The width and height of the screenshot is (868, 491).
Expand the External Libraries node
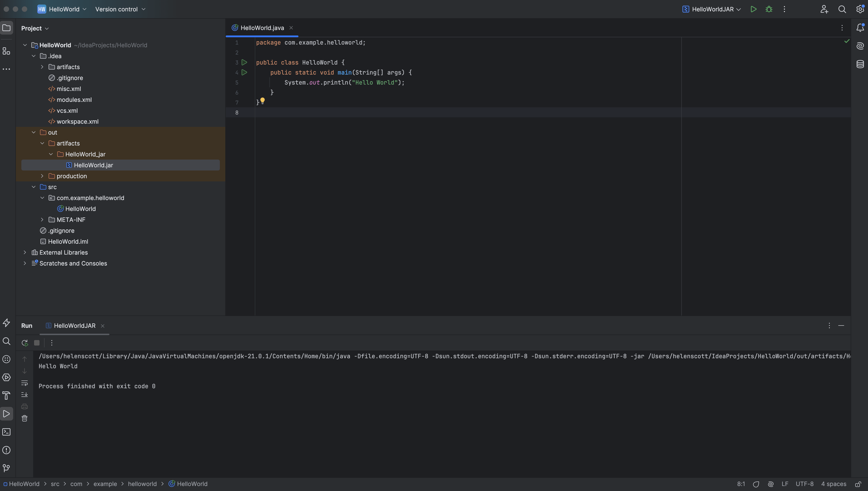(x=25, y=253)
